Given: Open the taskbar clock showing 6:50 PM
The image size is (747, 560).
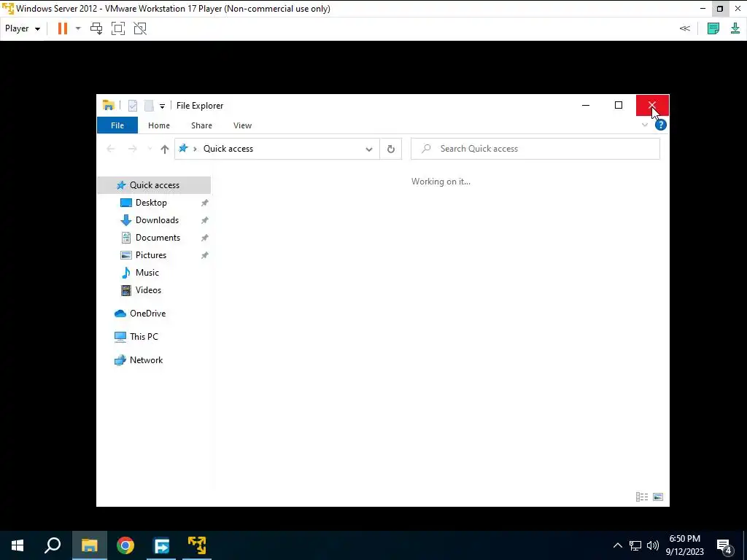Looking at the screenshot, I should pyautogui.click(x=684, y=545).
